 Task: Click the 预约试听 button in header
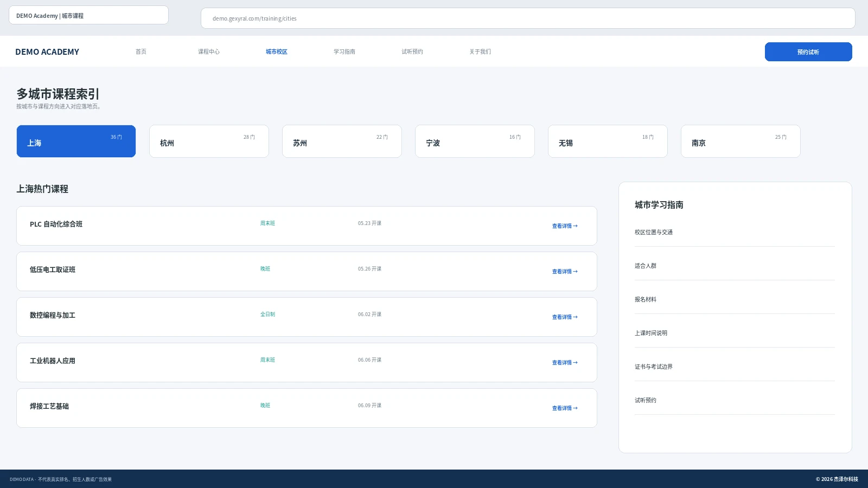point(808,52)
